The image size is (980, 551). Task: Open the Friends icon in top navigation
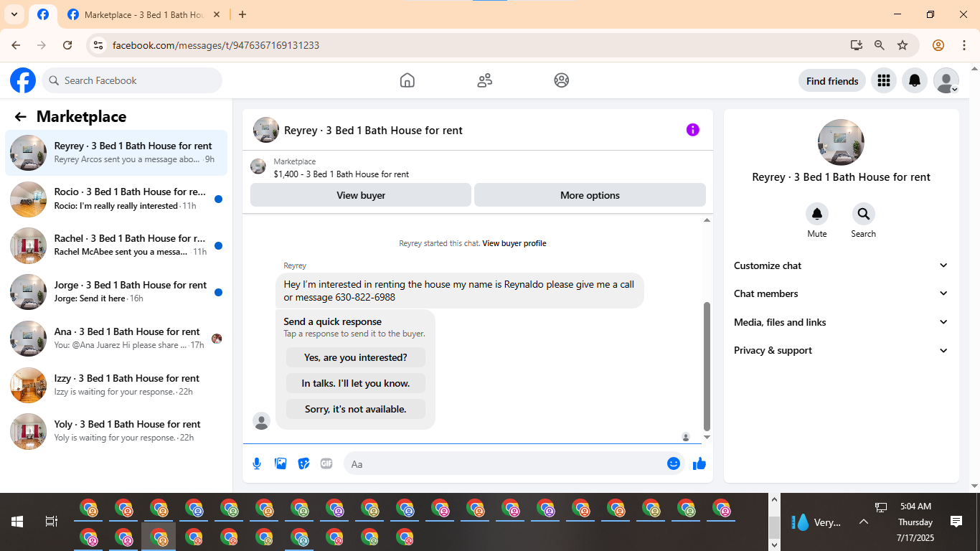[x=485, y=80]
